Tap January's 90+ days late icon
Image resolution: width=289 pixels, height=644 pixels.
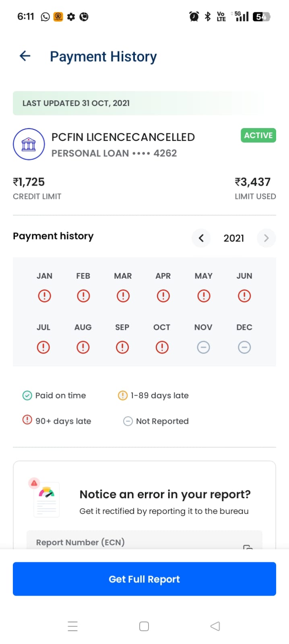[44, 296]
